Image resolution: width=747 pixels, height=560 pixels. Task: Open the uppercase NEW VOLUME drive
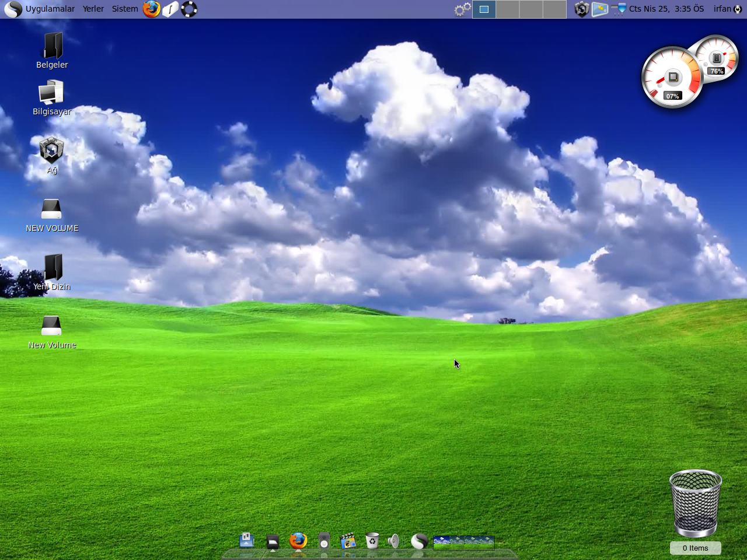coord(51,209)
